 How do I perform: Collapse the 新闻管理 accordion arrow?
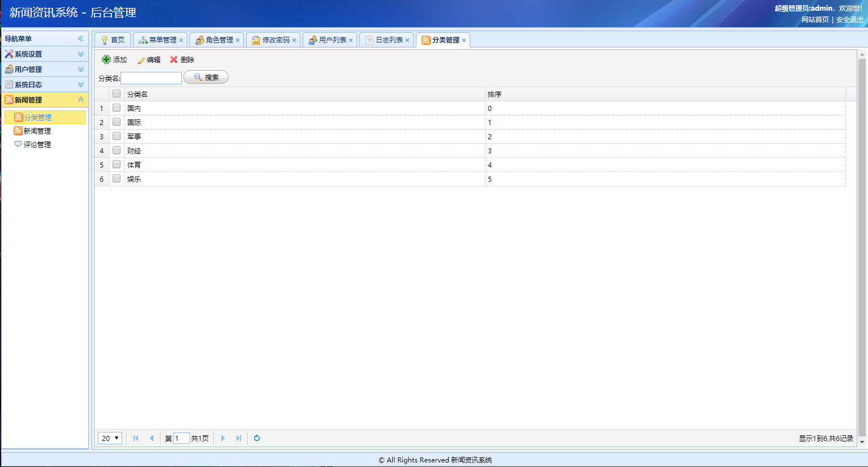(x=81, y=100)
